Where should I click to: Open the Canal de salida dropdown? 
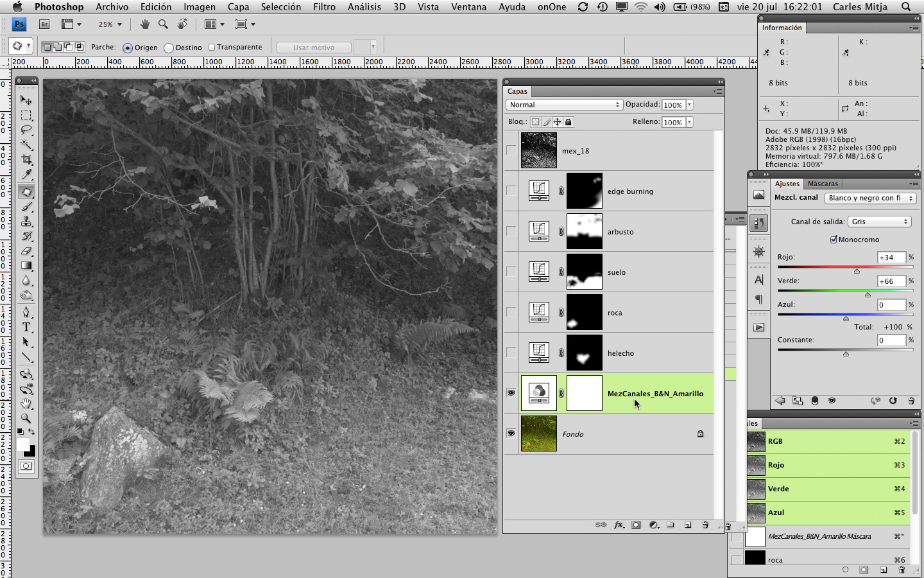pyautogui.click(x=879, y=222)
